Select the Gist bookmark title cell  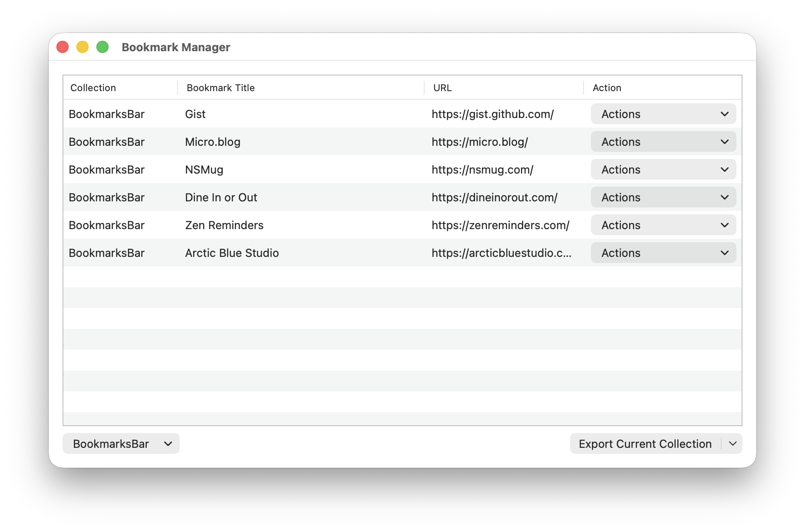click(x=195, y=114)
